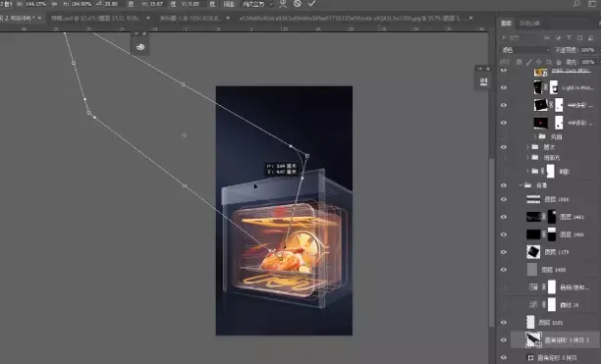The image size is (601, 364).
Task: Click the link aspect ratio icon between W and H
Action: coord(54,4)
